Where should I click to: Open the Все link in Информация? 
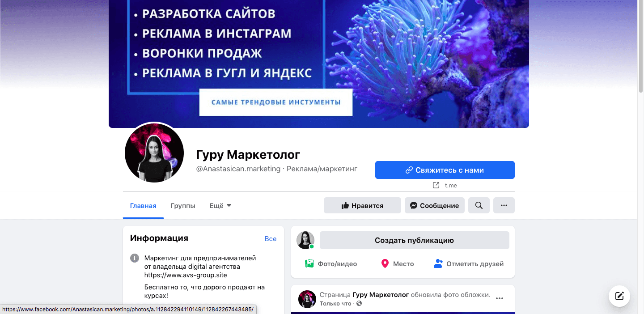[271, 239]
